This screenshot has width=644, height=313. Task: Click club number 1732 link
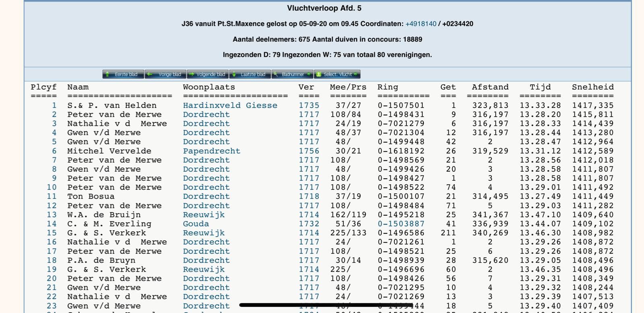coord(309,224)
